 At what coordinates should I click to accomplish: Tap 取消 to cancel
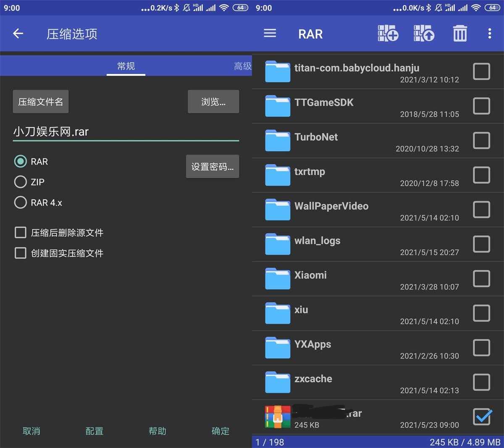31,431
